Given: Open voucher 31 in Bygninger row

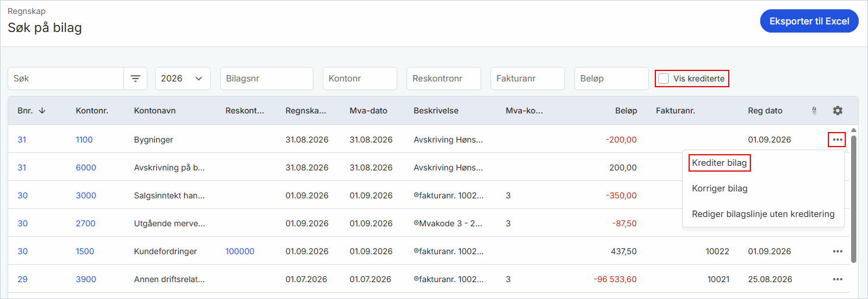Looking at the screenshot, I should (22, 140).
